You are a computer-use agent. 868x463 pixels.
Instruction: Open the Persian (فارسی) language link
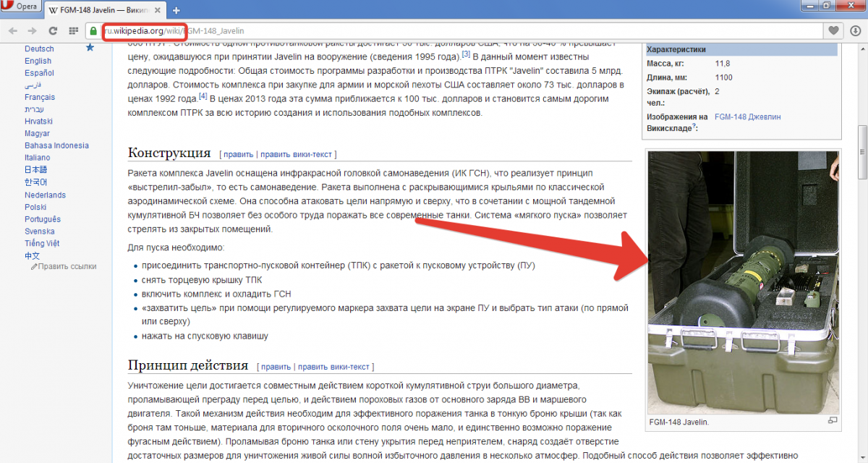(x=33, y=85)
